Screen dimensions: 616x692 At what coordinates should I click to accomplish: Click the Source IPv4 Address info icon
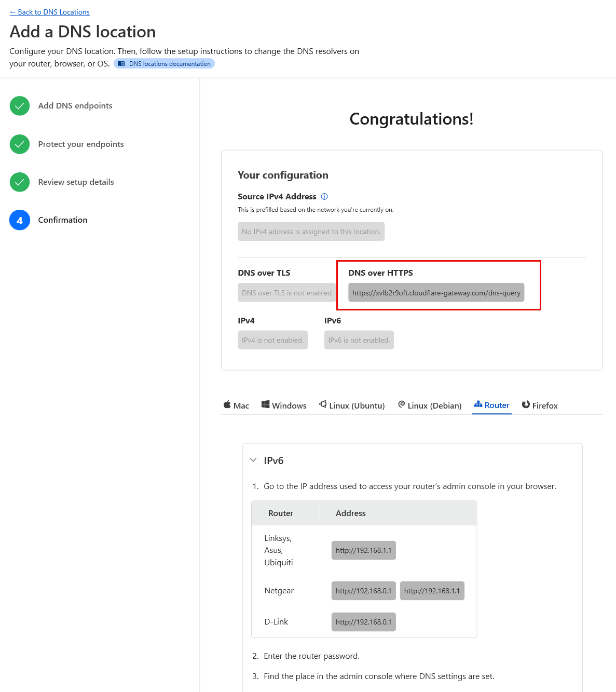(x=324, y=197)
